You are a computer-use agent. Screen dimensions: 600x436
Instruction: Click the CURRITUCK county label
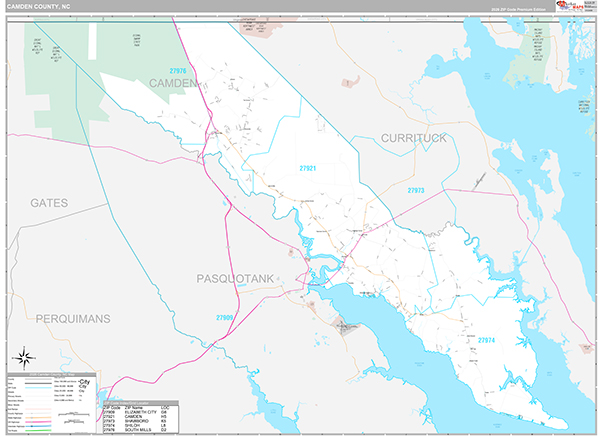414,138
